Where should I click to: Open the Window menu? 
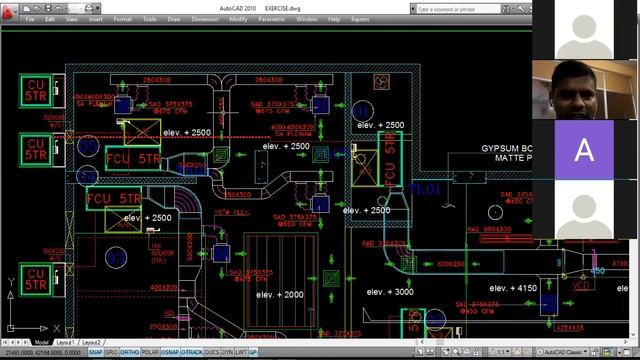pyautogui.click(x=307, y=19)
